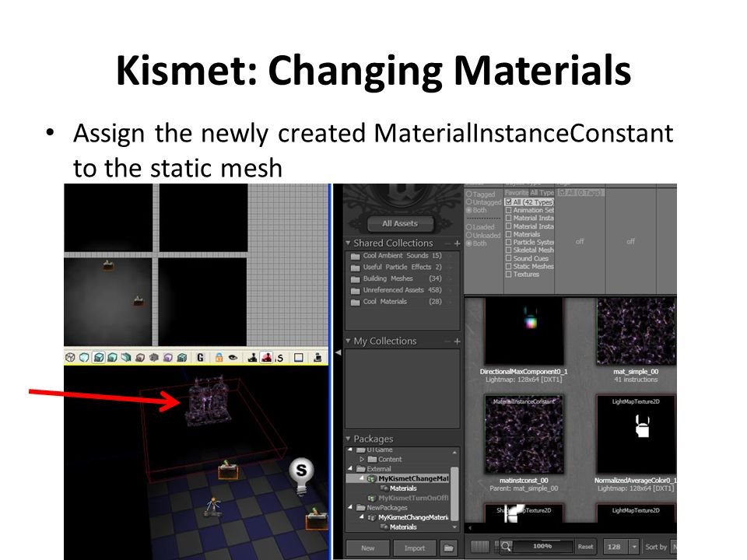Expand the Content folder in package tree

[362, 460]
